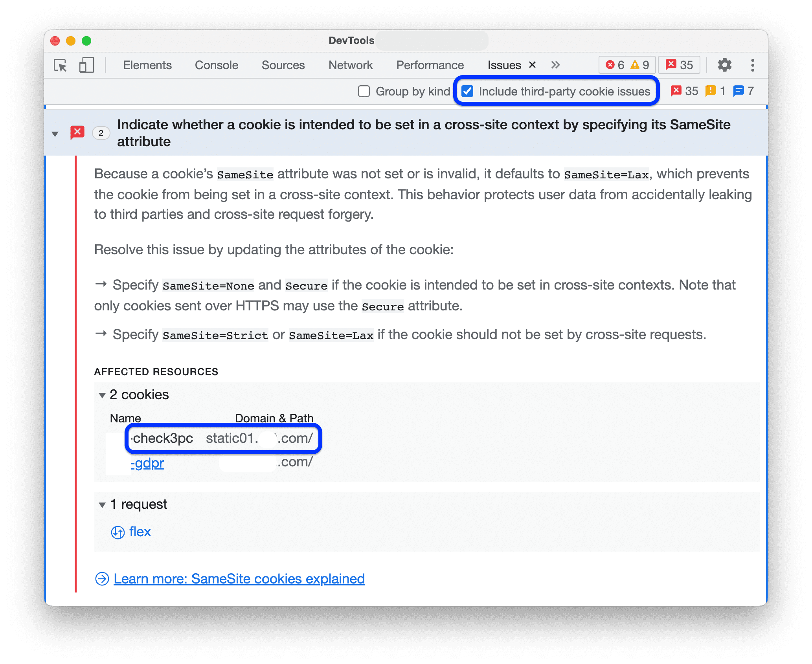The width and height of the screenshot is (812, 664).
Task: Click the Issues tab in DevTools
Action: 503,64
